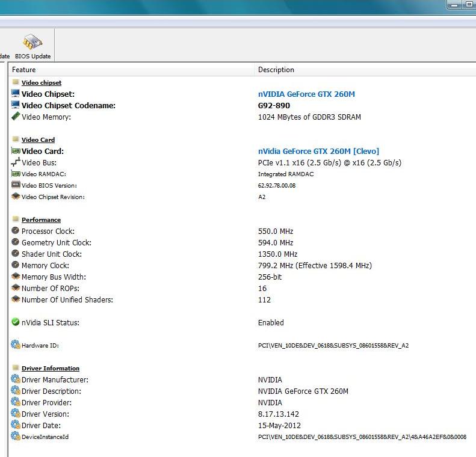This screenshot has height=457, width=476.
Task: Click the graphics card icon beside Video Card:
Action: (x=16, y=151)
